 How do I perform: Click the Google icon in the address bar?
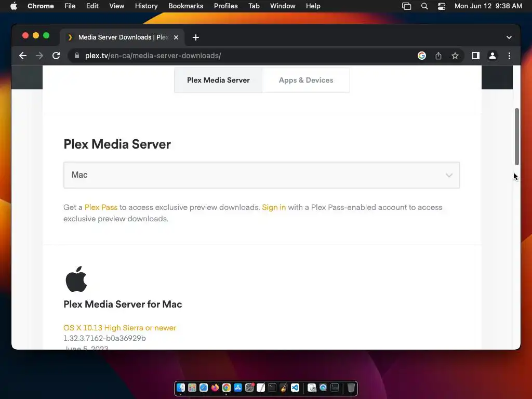422,56
